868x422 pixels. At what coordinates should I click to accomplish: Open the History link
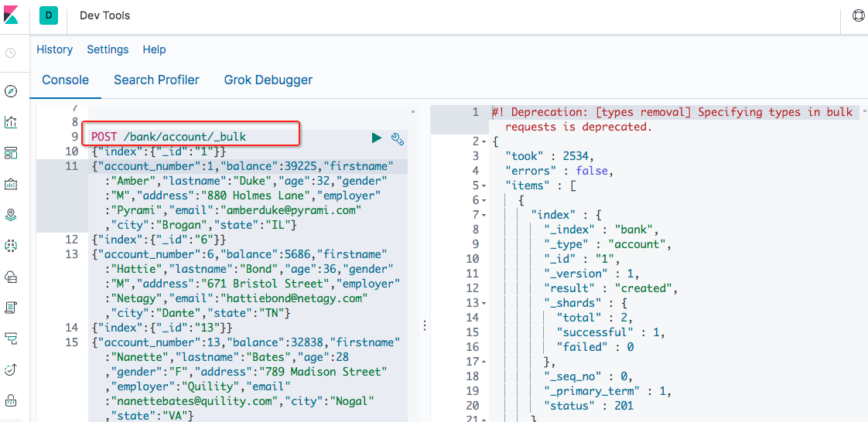click(x=55, y=49)
